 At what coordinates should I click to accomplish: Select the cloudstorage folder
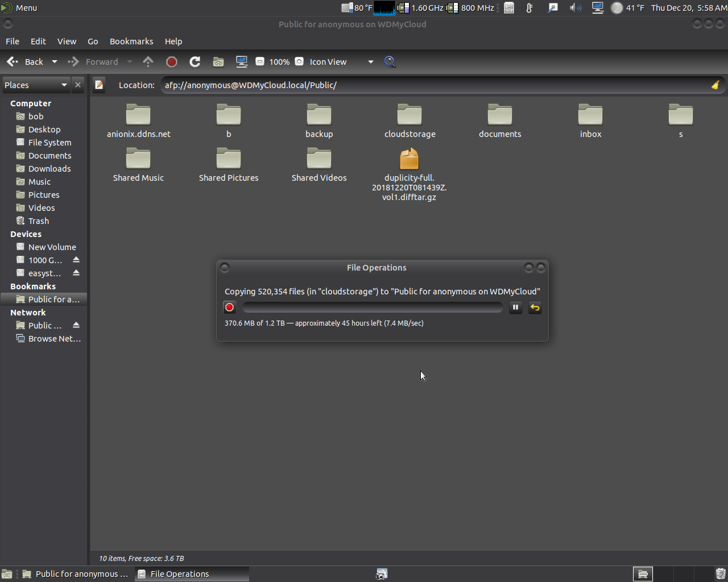pyautogui.click(x=409, y=121)
